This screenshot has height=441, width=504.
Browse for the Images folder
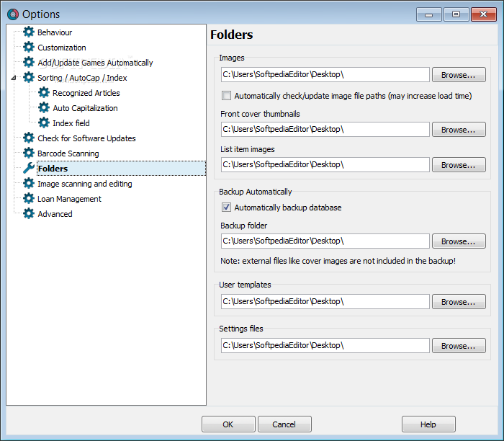point(459,75)
